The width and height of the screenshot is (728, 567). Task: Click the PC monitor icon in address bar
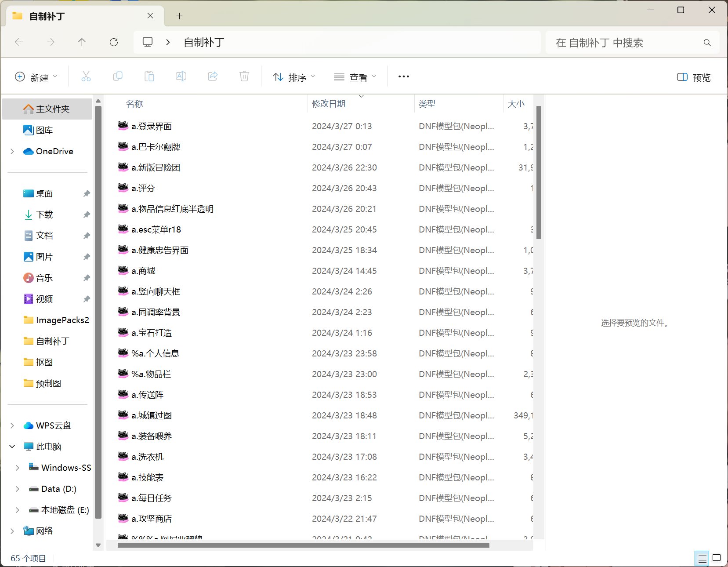pyautogui.click(x=148, y=42)
